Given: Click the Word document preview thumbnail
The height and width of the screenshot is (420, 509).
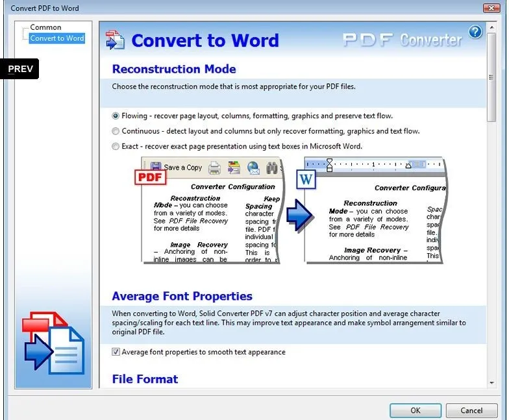Looking at the screenshot, I should click(376, 210).
